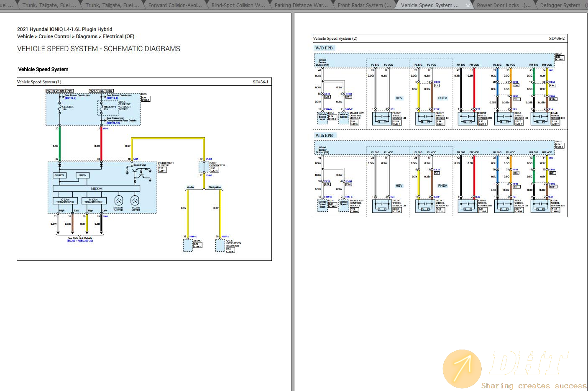Click the M-CAN TRANSCEIVER block
Image resolution: width=588 pixels, height=391 pixels.
click(93, 201)
